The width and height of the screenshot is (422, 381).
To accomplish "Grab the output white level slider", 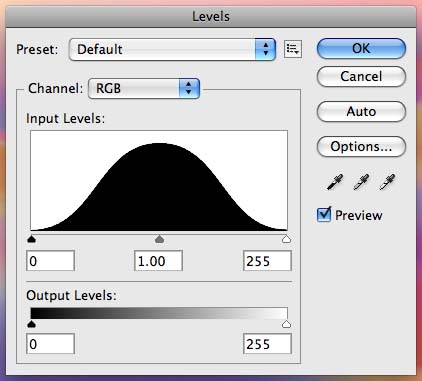I will tap(286, 324).
